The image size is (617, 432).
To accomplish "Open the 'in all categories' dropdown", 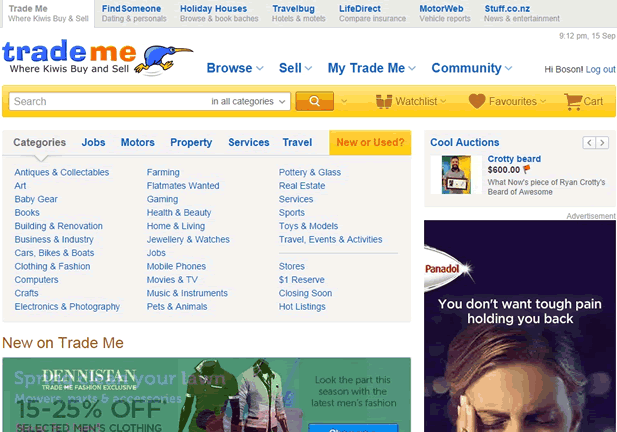I will 248,102.
